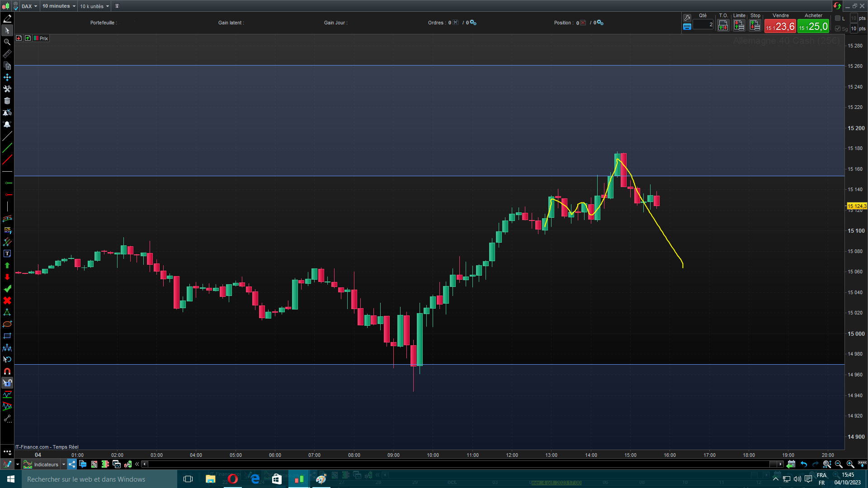Click the Limite order icon
Screen dimensions: 868x488
(x=739, y=26)
